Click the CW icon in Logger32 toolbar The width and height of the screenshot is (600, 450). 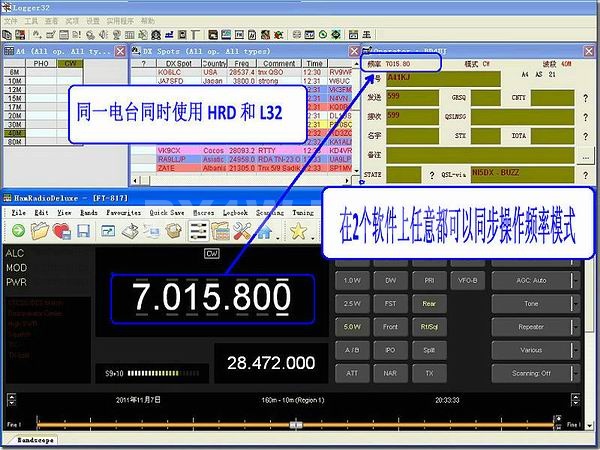click(310, 35)
